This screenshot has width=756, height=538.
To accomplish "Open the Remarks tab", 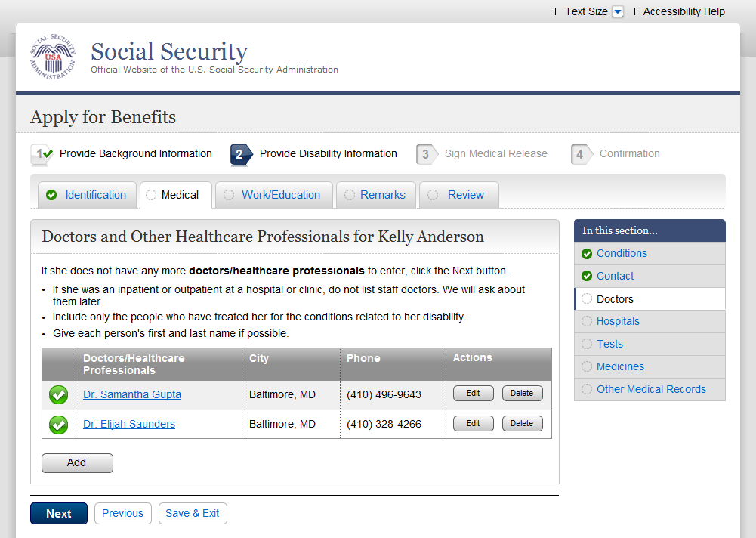I will (382, 195).
